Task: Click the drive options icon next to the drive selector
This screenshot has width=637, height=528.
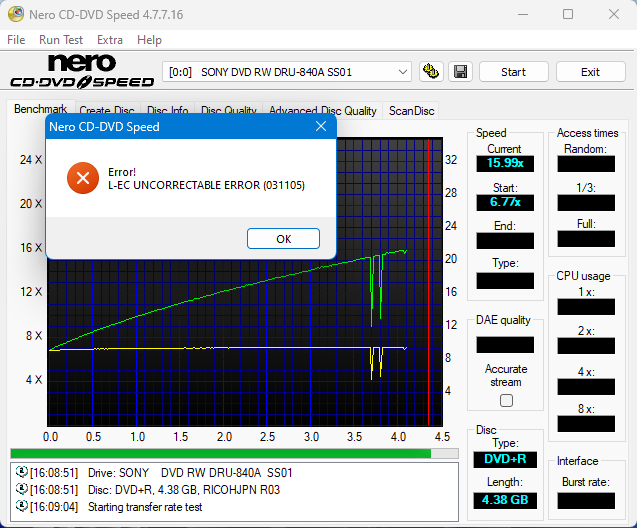Action: pyautogui.click(x=431, y=72)
